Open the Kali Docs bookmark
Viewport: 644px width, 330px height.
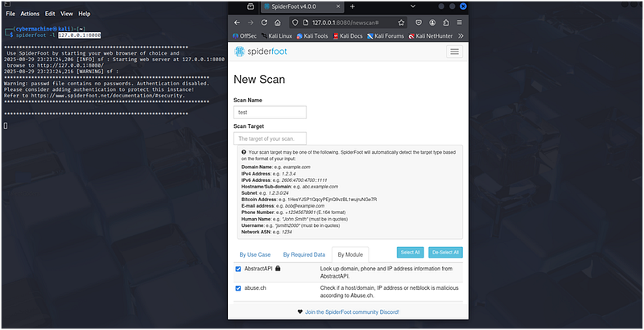(348, 35)
